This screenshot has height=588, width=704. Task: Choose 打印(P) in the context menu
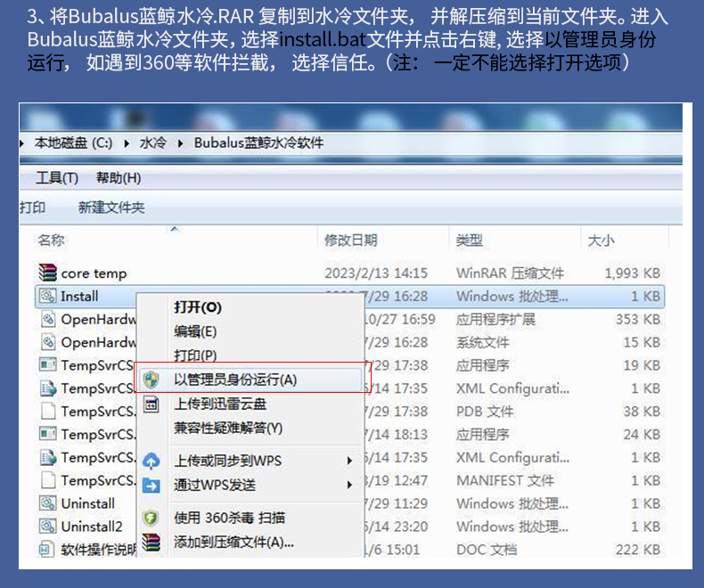(x=195, y=355)
